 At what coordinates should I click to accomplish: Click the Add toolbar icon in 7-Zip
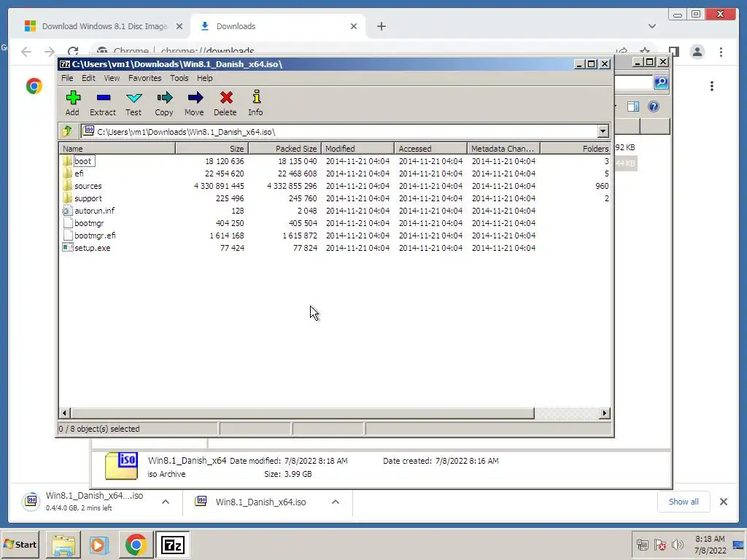(x=72, y=103)
